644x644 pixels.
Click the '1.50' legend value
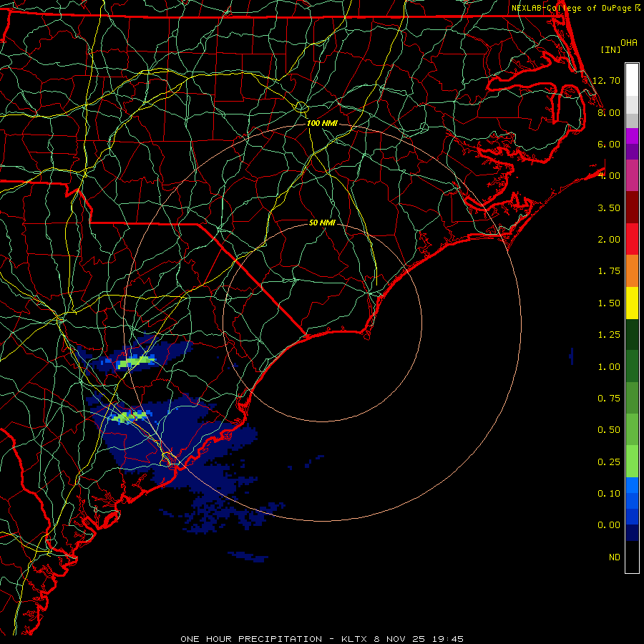[x=609, y=303]
